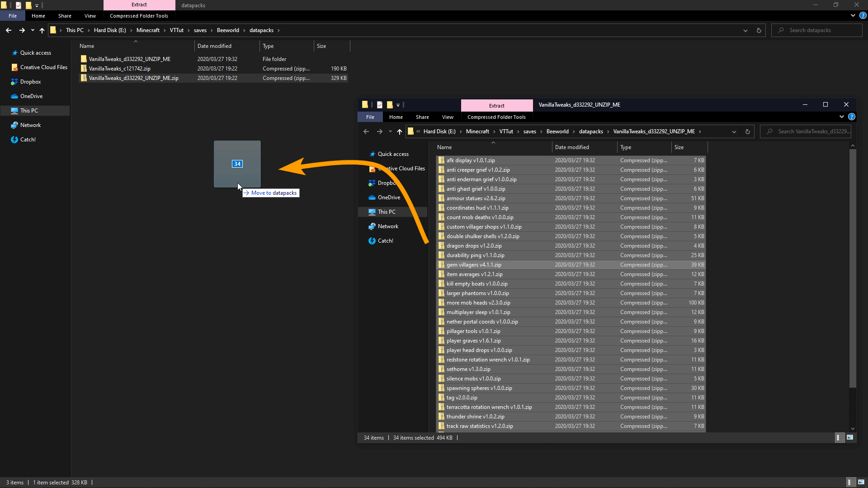Open quick access toolbar dropdown in VanillaTweaks title bar
This screenshot has height=488, width=868.
coord(398,105)
